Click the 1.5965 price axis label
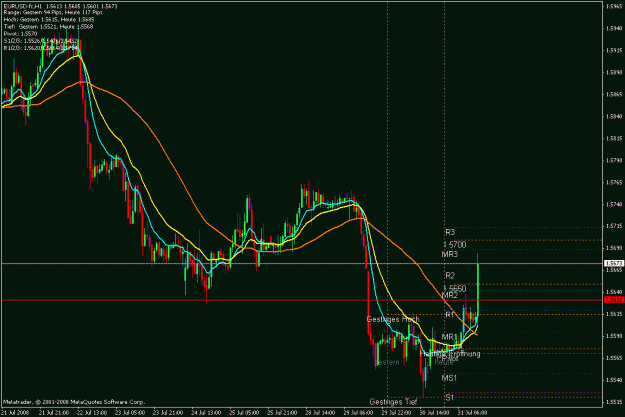This screenshot has width=625, height=417. pyautogui.click(x=614, y=6)
